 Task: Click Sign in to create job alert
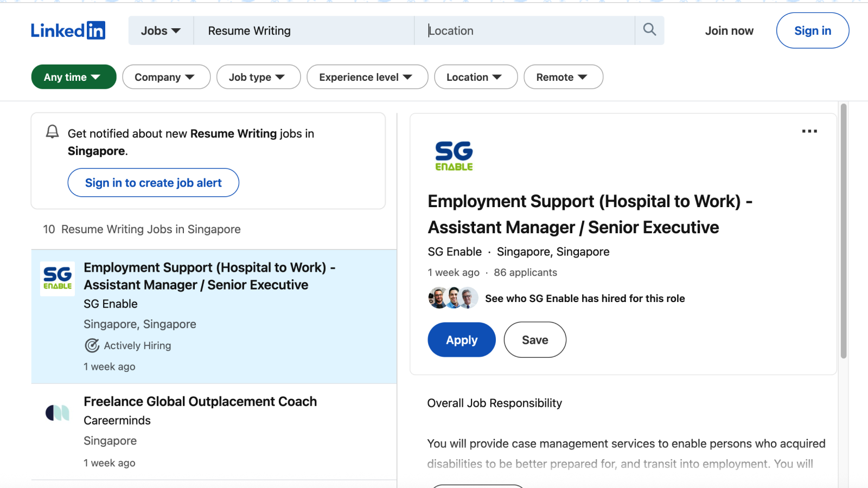pyautogui.click(x=154, y=183)
